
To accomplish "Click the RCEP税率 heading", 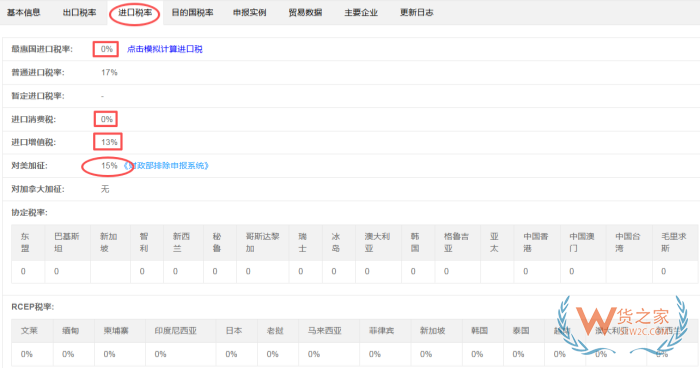I will 33,307.
